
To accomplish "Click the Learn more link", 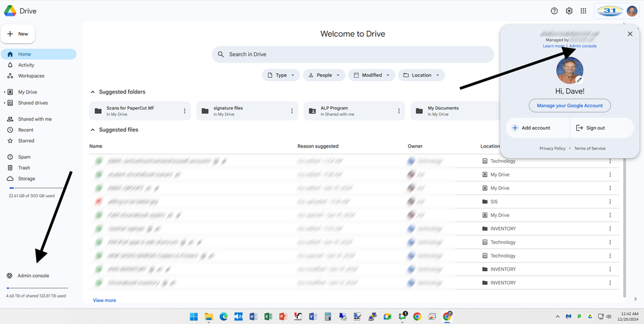I will [x=554, y=46].
